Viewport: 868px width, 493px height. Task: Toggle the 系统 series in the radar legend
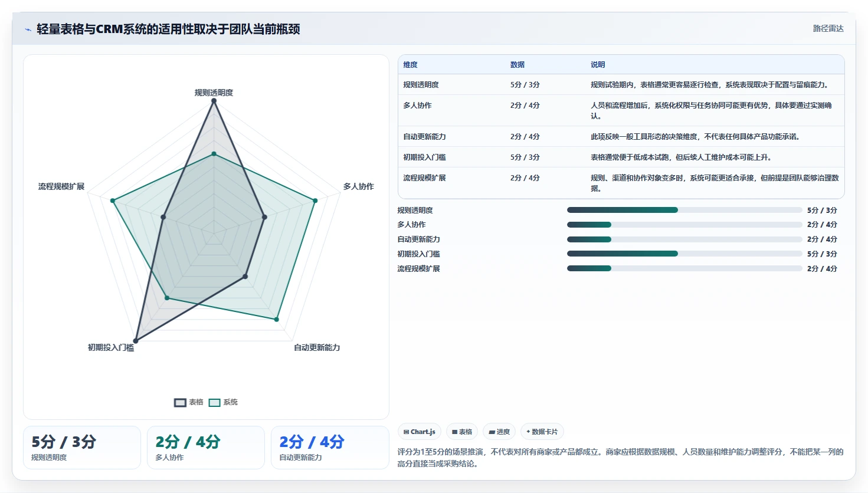tap(223, 402)
